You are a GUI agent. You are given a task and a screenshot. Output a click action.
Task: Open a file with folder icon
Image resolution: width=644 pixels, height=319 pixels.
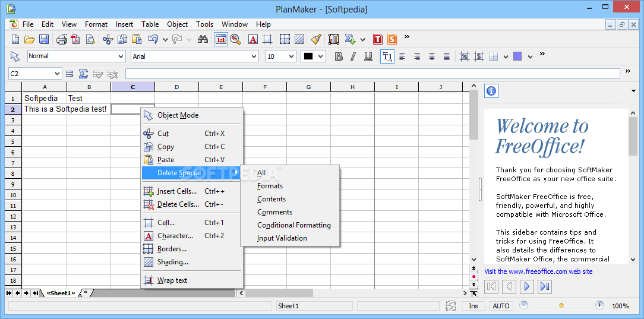(29, 39)
